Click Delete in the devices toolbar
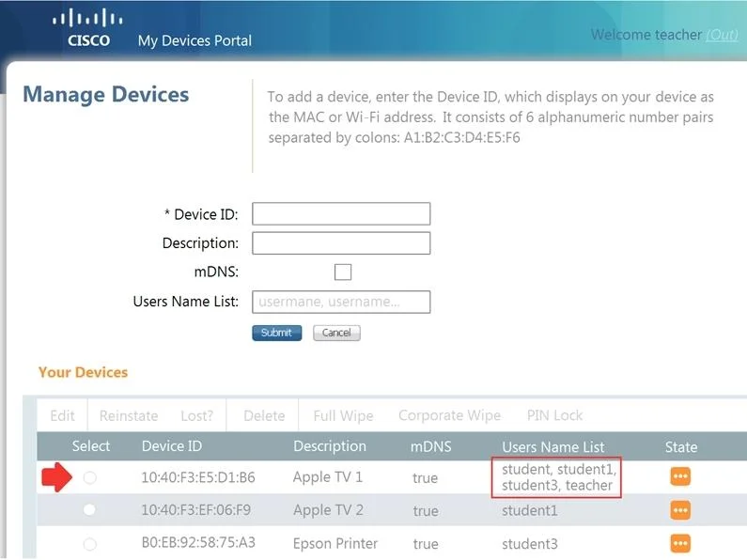The height and width of the screenshot is (560, 747). [x=264, y=415]
